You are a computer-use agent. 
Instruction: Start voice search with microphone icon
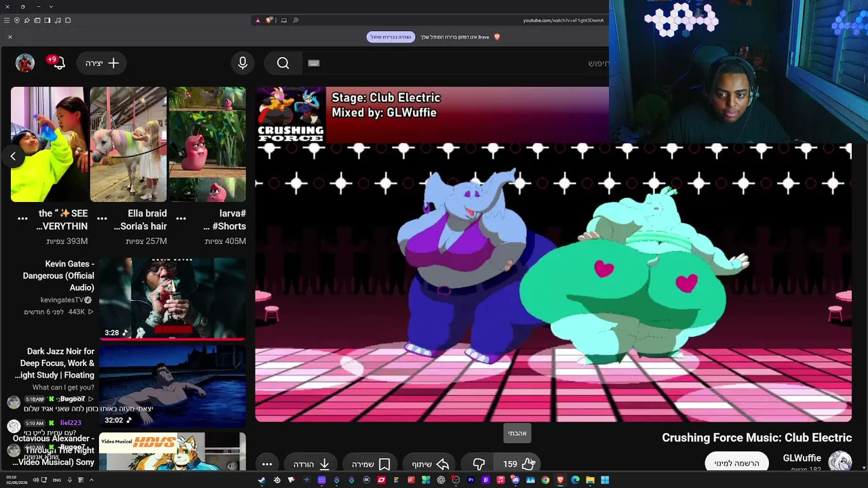coord(243,63)
